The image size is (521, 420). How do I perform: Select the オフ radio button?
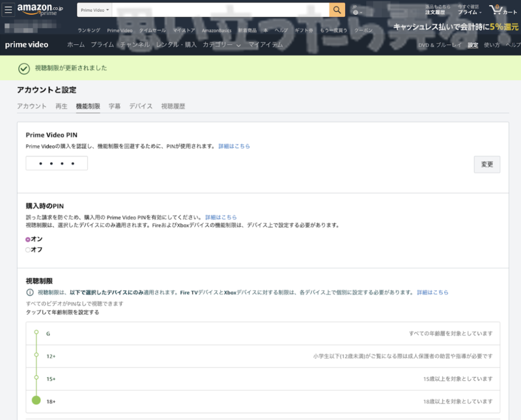pos(28,250)
